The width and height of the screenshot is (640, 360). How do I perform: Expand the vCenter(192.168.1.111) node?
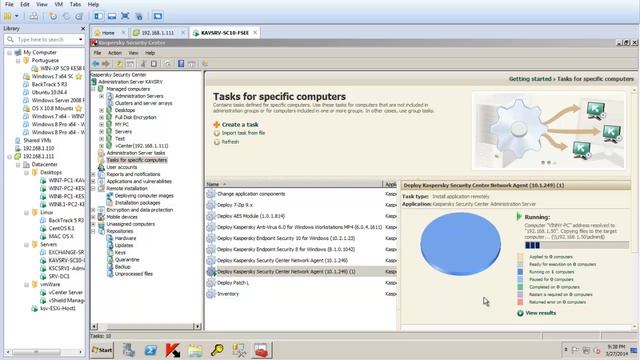pyautogui.click(x=101, y=146)
